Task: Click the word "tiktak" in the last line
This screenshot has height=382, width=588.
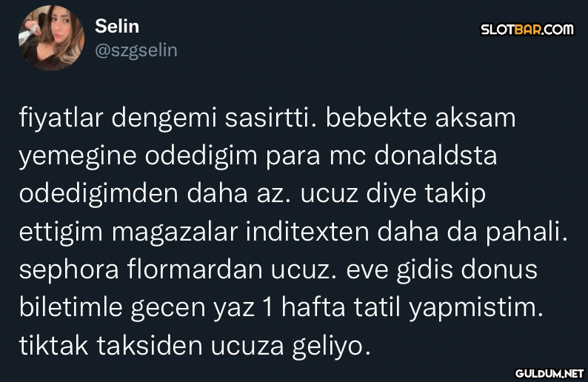Action: click(x=50, y=346)
